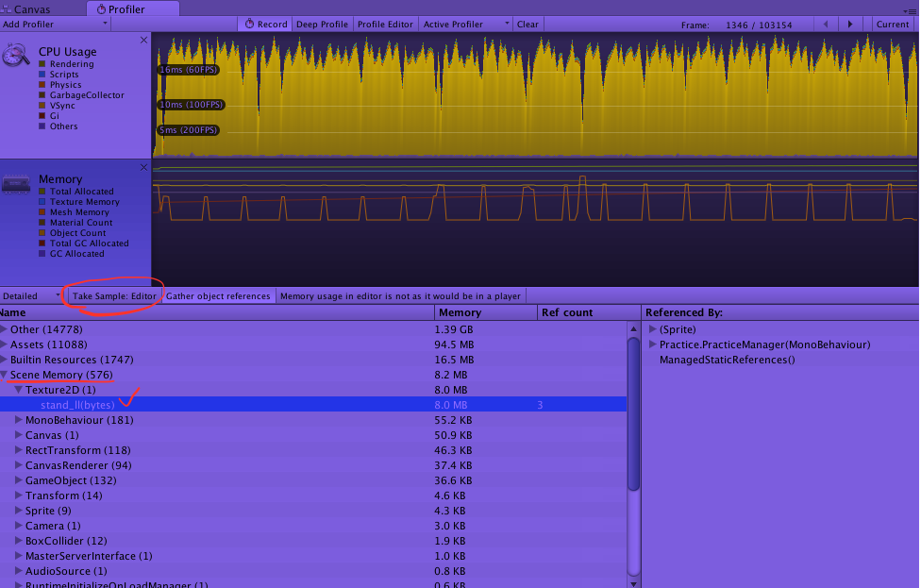Image resolution: width=921 pixels, height=588 pixels.
Task: Click the scrollbar up arrow
Action: [633, 328]
